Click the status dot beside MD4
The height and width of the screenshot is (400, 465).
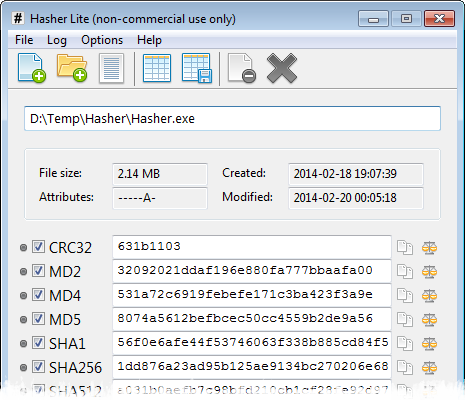(23, 296)
